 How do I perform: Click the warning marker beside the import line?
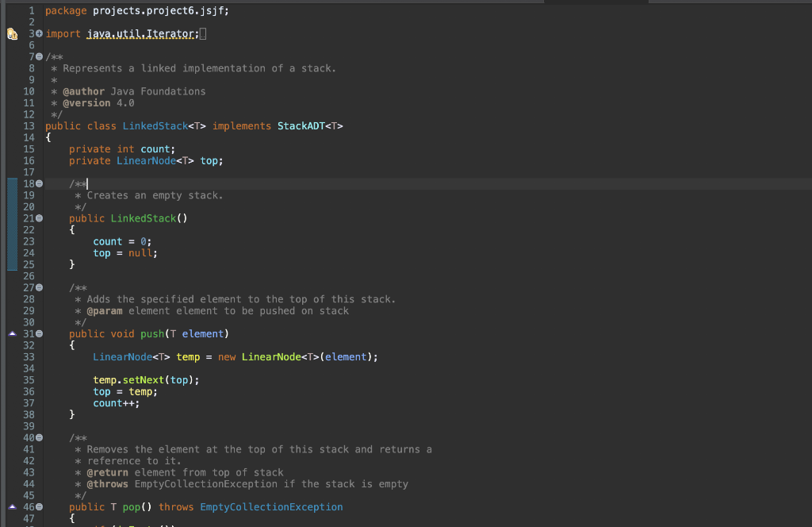12,34
